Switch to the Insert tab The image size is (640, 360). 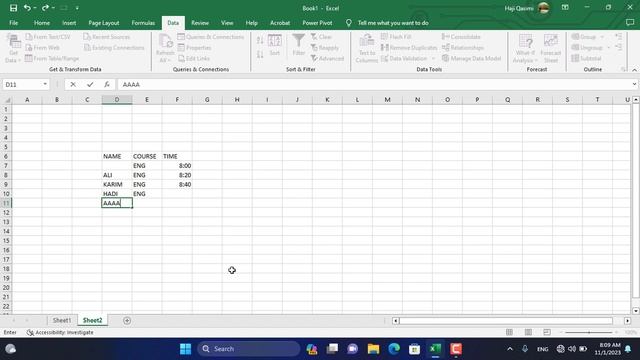tap(69, 23)
